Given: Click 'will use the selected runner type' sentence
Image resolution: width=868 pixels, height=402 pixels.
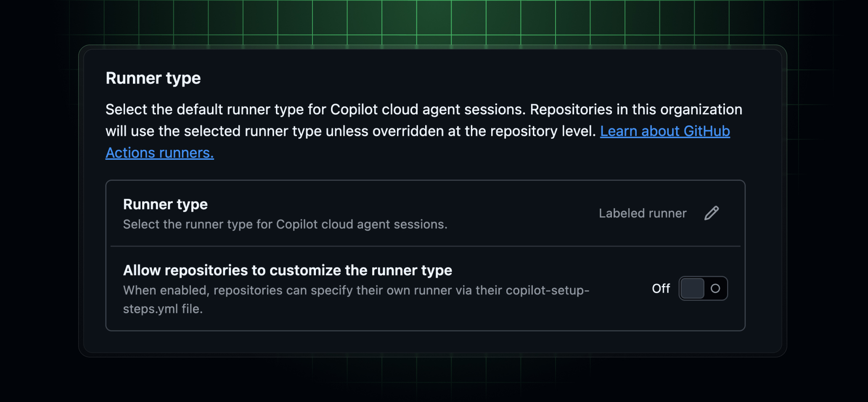Looking at the screenshot, I should [350, 131].
